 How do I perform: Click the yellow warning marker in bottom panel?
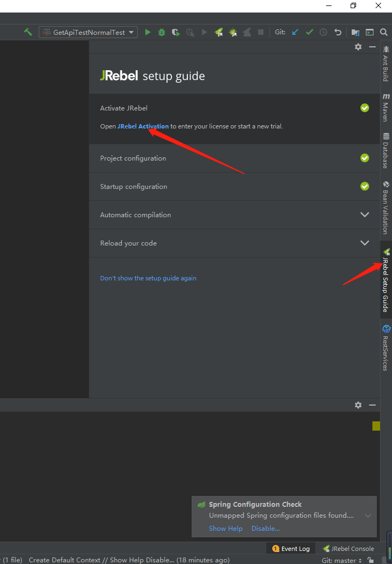376,426
